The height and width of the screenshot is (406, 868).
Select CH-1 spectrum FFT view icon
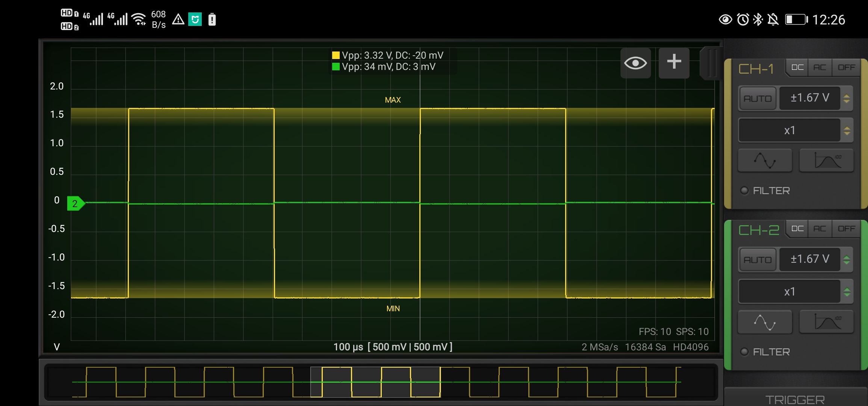(x=826, y=161)
